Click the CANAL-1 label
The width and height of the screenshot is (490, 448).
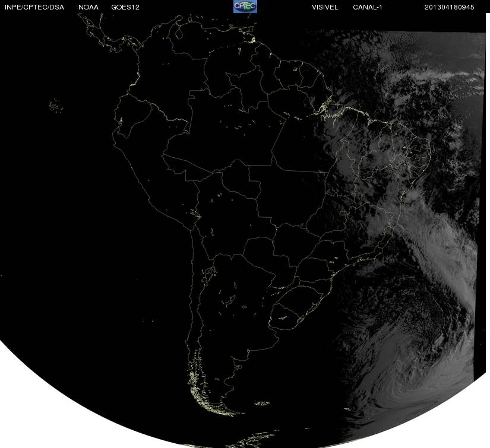point(368,7)
